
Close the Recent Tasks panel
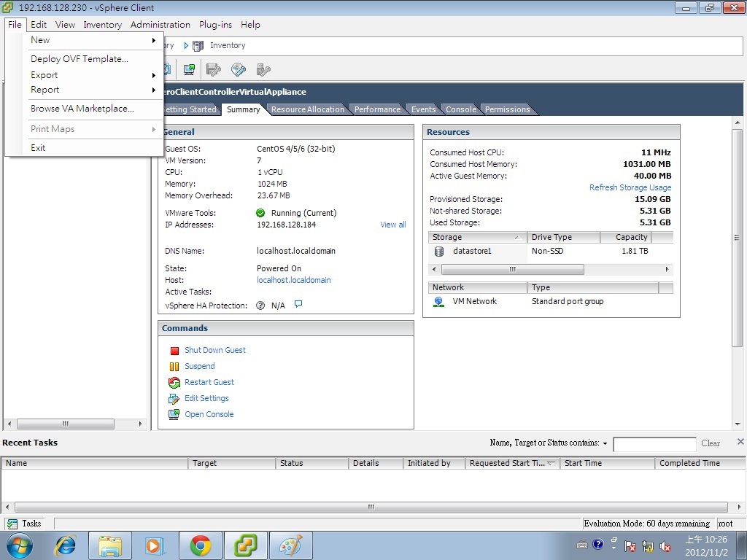click(740, 441)
